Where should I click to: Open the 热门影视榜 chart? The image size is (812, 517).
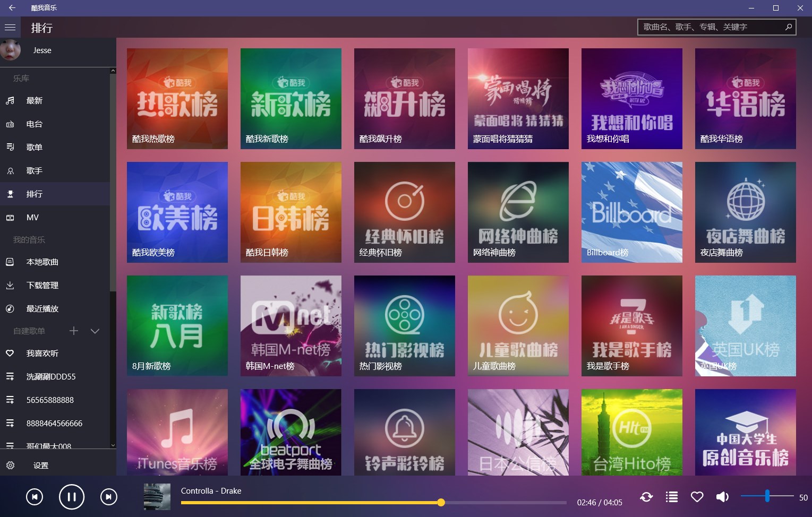(x=405, y=326)
